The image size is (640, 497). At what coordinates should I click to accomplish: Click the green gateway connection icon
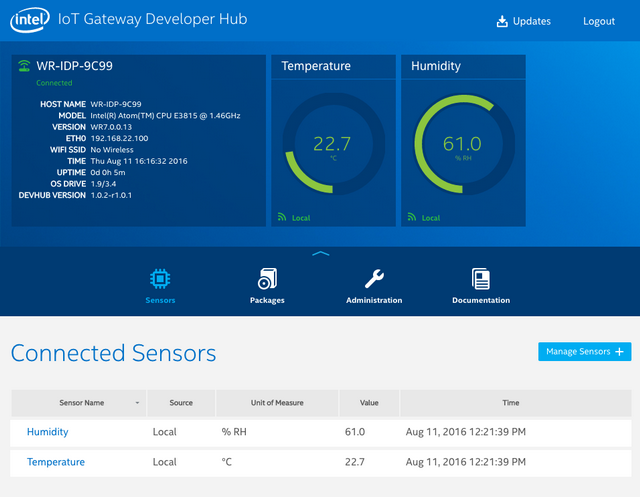[x=24, y=66]
